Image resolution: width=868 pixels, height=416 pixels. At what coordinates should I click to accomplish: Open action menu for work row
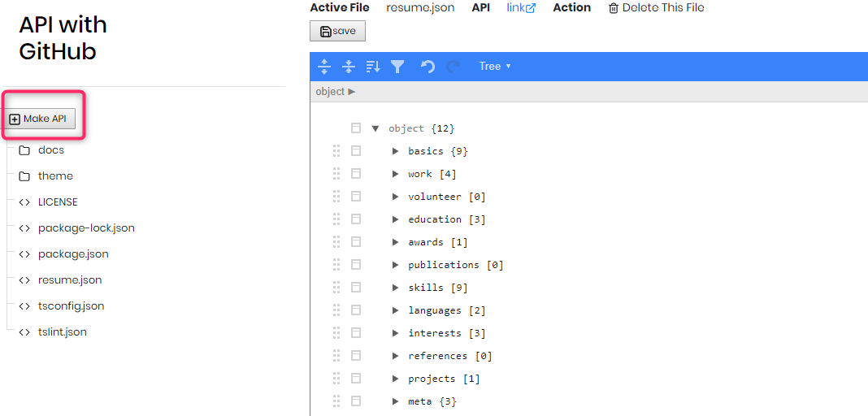pyautogui.click(x=356, y=174)
